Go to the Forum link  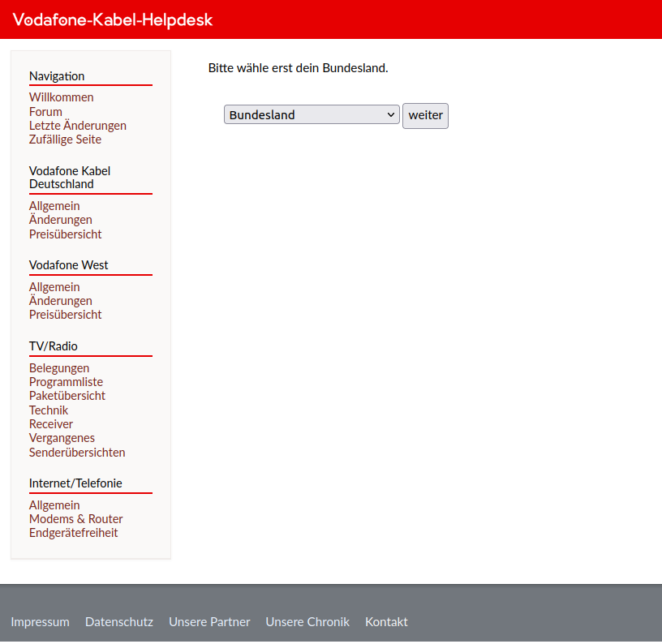pos(45,112)
